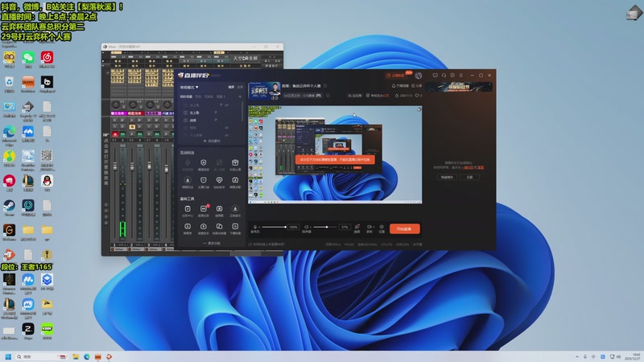The image size is (644, 362).
Task: Open the streamer tasks button with orange badge
Action: [398, 75]
